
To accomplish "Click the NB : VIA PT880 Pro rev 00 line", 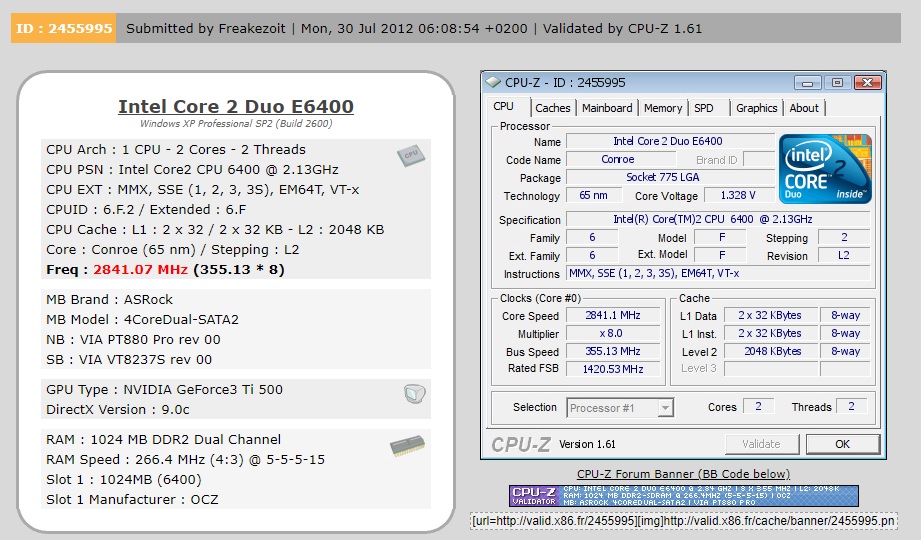I will (133, 340).
